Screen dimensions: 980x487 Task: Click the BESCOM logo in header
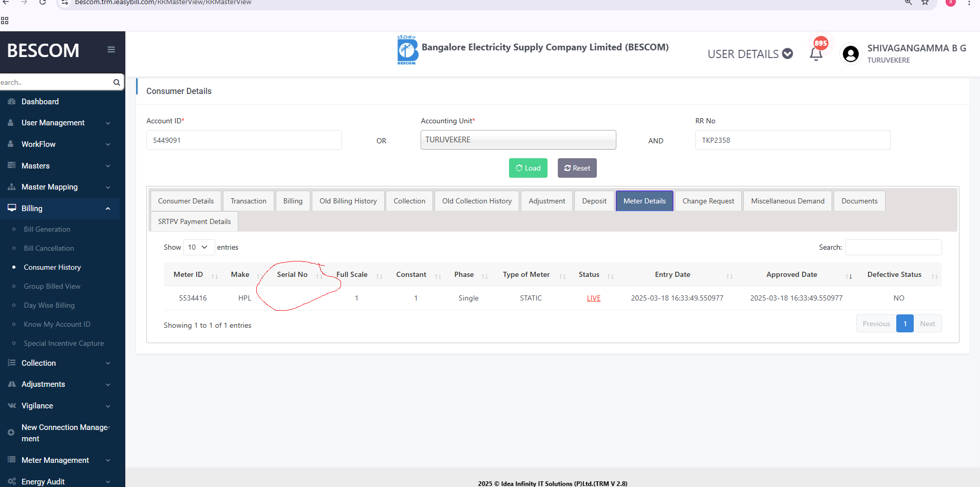tap(407, 50)
